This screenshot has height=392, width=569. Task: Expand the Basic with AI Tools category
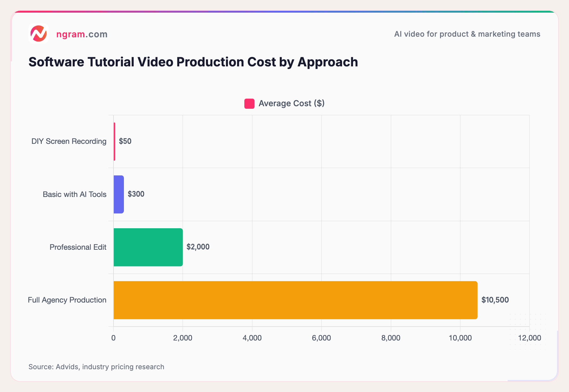point(75,194)
